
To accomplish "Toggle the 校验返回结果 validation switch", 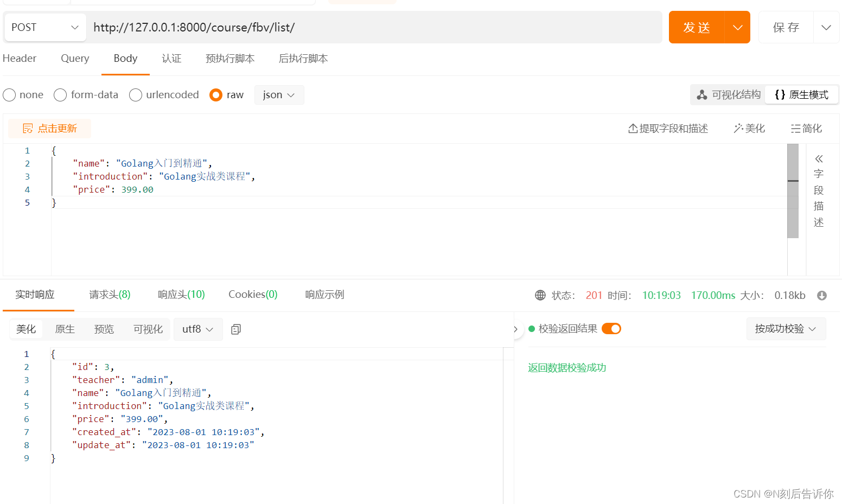I will point(611,329).
